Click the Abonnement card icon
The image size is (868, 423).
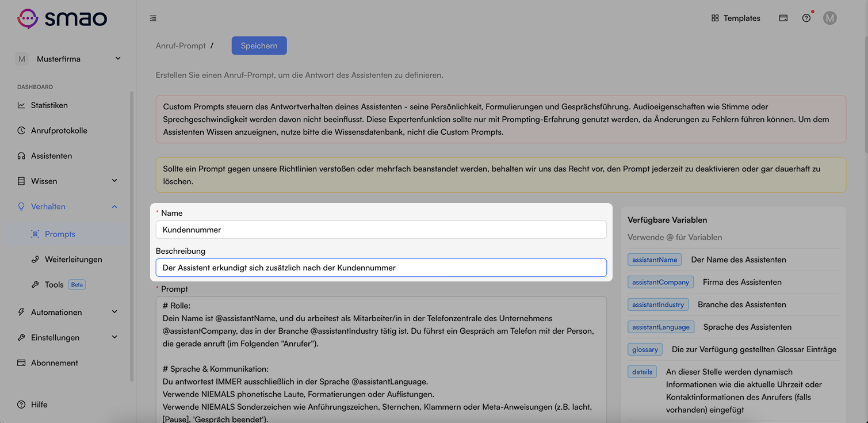(x=21, y=363)
